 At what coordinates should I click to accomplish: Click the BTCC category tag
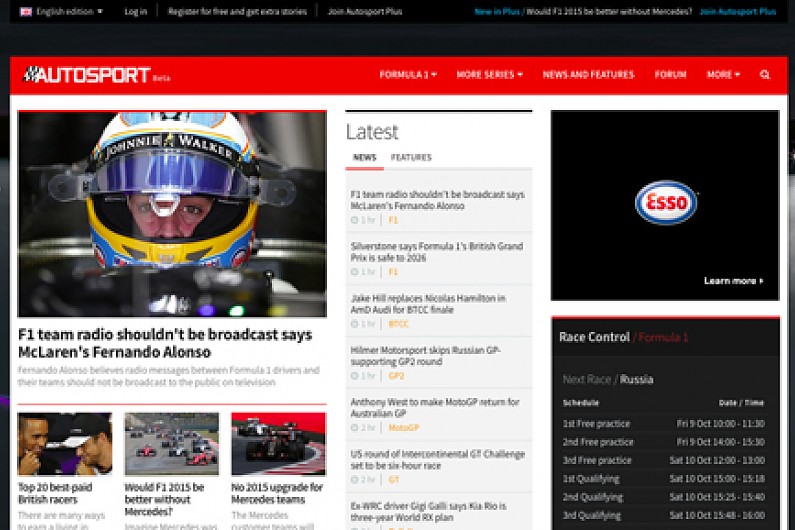[398, 324]
